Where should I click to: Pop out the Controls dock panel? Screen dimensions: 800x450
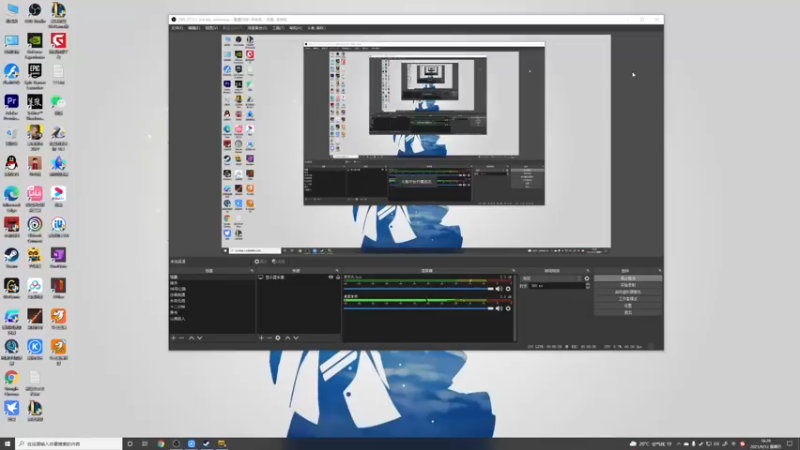(659, 271)
